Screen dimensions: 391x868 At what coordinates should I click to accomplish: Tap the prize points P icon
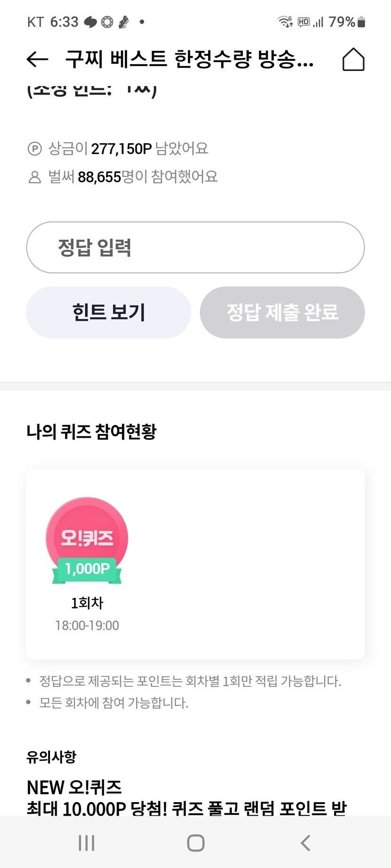(34, 149)
